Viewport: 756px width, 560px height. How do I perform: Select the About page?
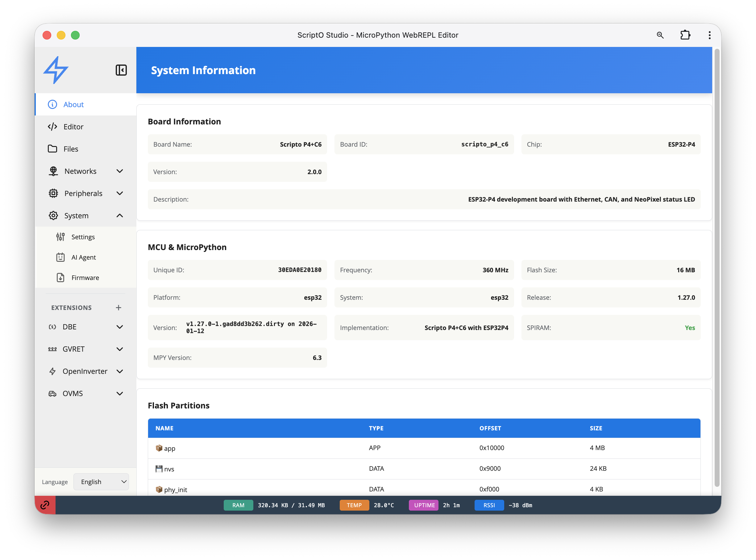click(73, 104)
